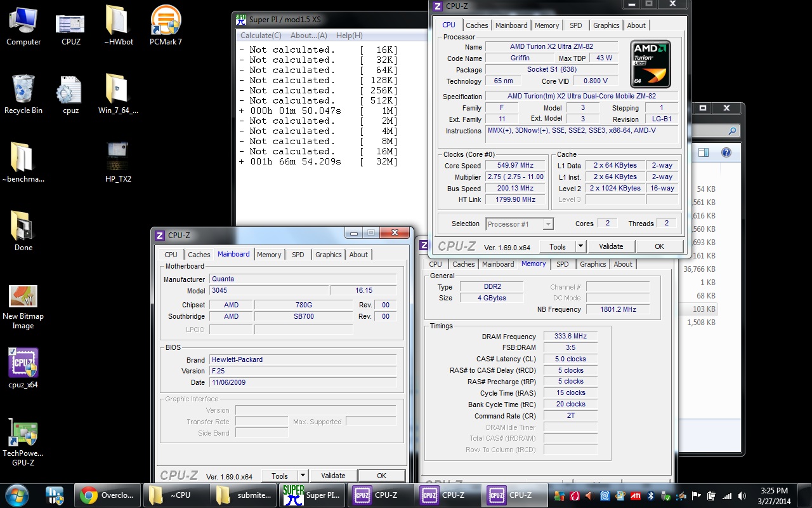Image resolution: width=812 pixels, height=508 pixels.
Task: Select the cpuz config file icon
Action: pos(70,95)
